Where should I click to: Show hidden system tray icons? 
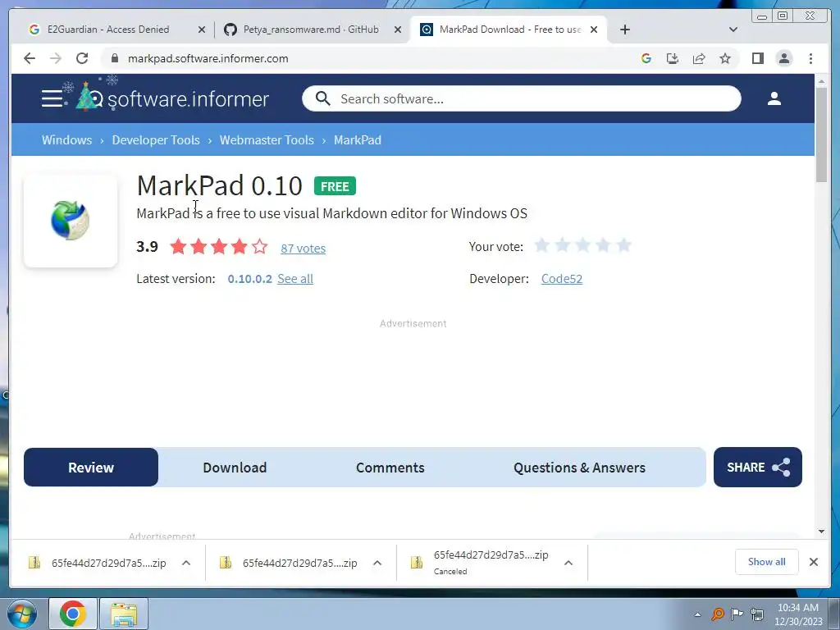click(697, 614)
